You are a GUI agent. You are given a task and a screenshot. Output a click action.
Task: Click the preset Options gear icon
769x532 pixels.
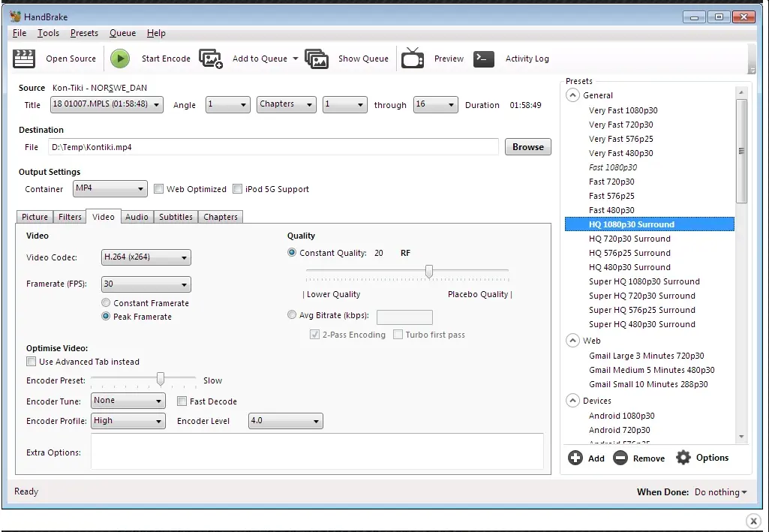tap(682, 458)
